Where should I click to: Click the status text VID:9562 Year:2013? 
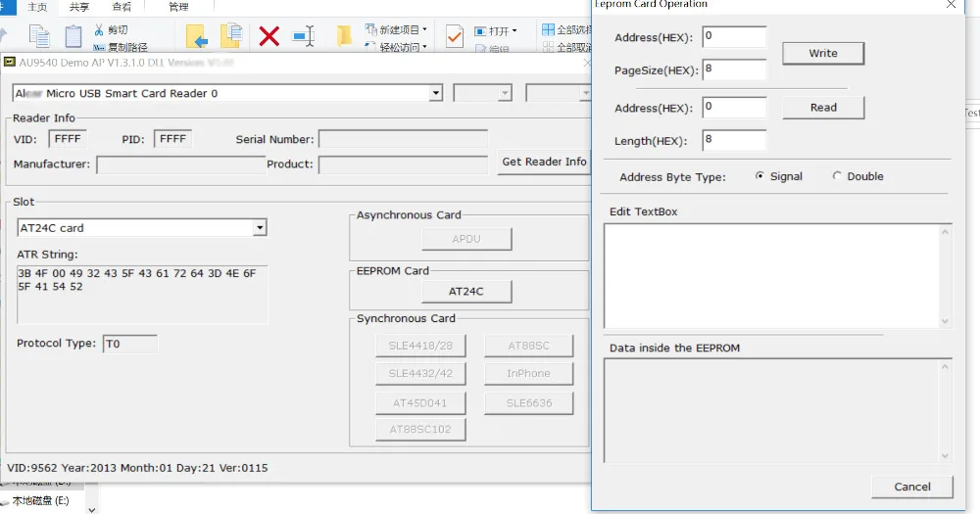click(137, 468)
